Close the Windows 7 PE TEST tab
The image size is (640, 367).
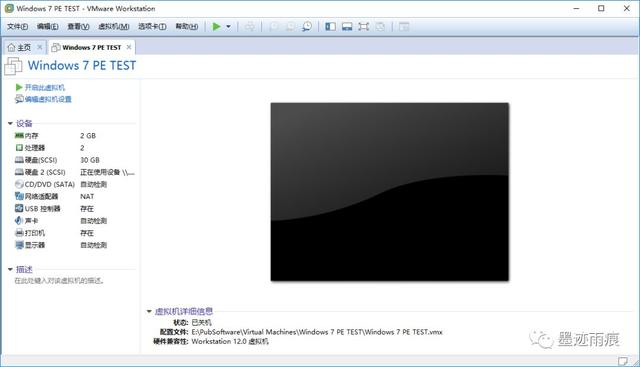tap(129, 47)
